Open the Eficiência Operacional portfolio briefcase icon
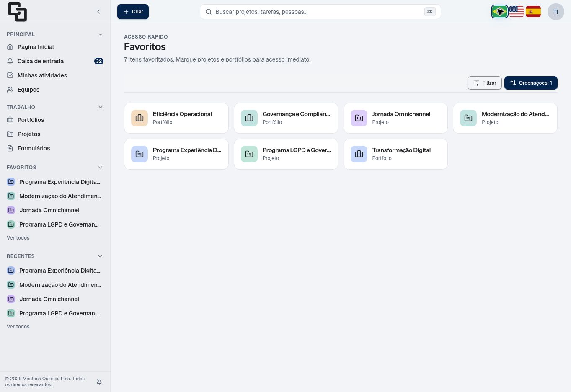This screenshot has width=571, height=392. pyautogui.click(x=140, y=118)
